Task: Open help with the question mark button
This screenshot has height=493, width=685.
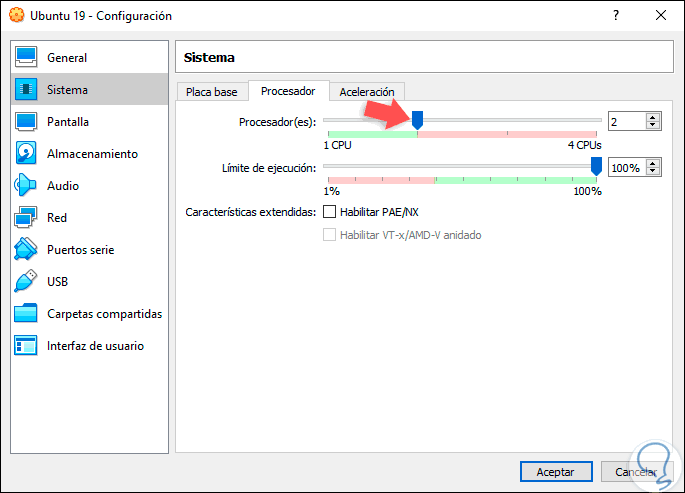Action: (x=616, y=15)
